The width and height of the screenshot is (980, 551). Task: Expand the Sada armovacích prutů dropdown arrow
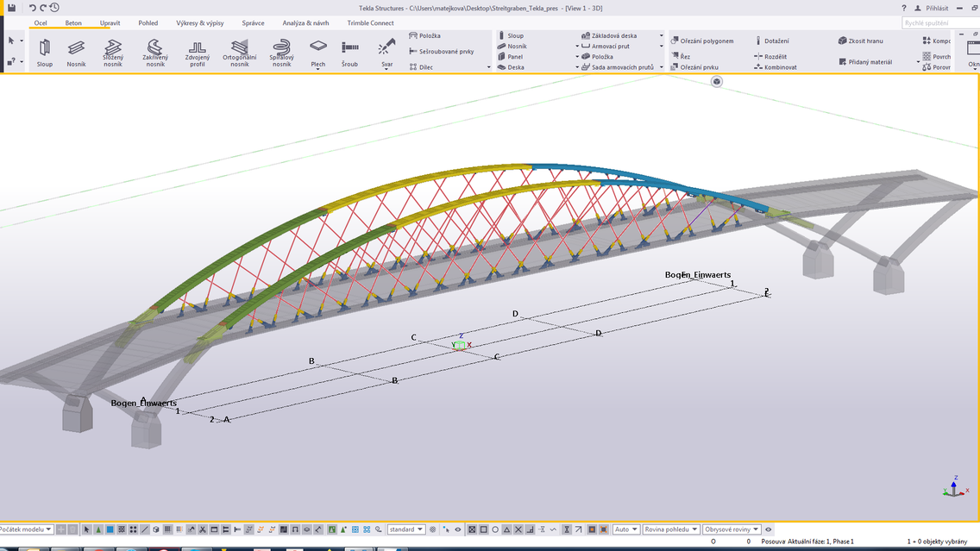662,67
